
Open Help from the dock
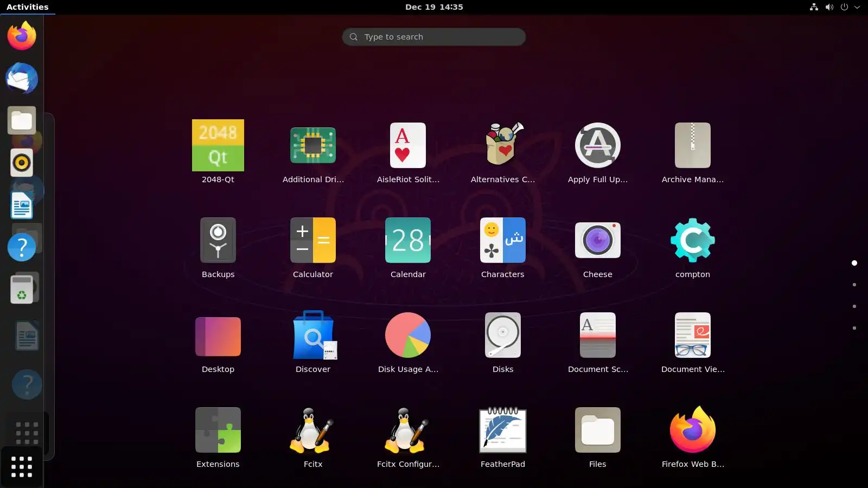coord(22,247)
